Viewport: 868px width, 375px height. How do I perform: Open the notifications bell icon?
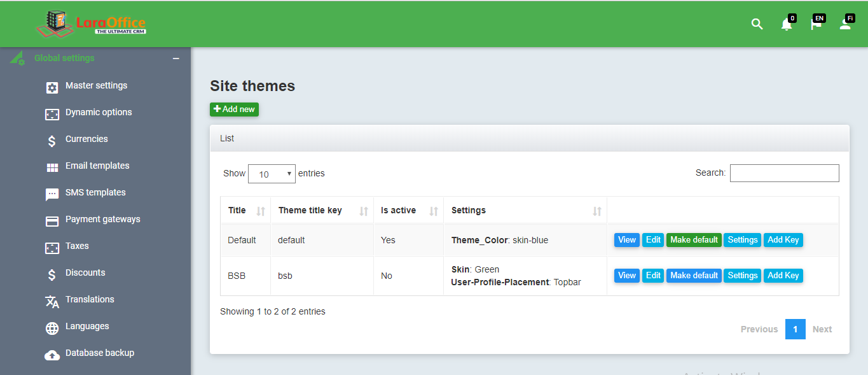(787, 24)
